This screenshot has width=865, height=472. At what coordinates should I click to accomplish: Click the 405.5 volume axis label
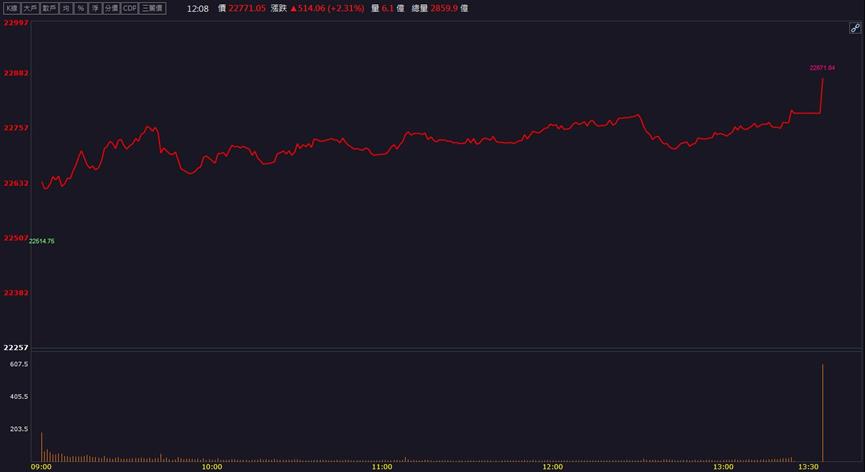(x=19, y=396)
